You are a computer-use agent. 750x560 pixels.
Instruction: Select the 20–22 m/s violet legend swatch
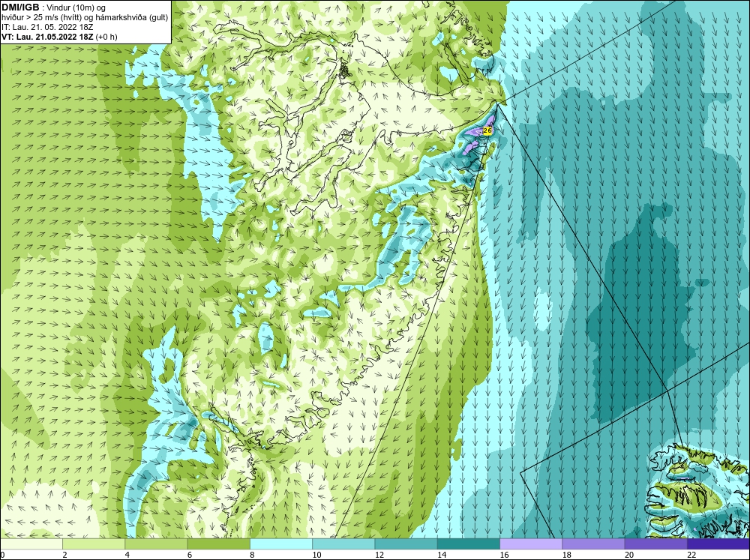[656, 544]
